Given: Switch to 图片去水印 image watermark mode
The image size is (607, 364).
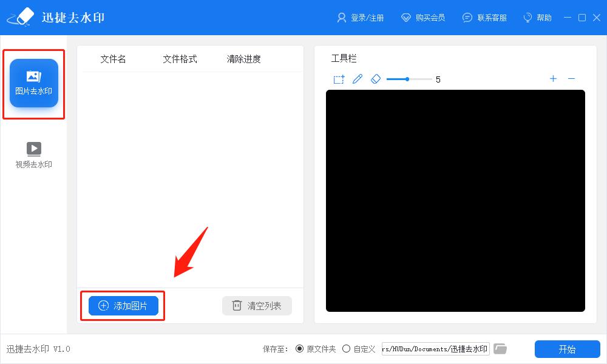Looking at the screenshot, I should coord(33,83).
